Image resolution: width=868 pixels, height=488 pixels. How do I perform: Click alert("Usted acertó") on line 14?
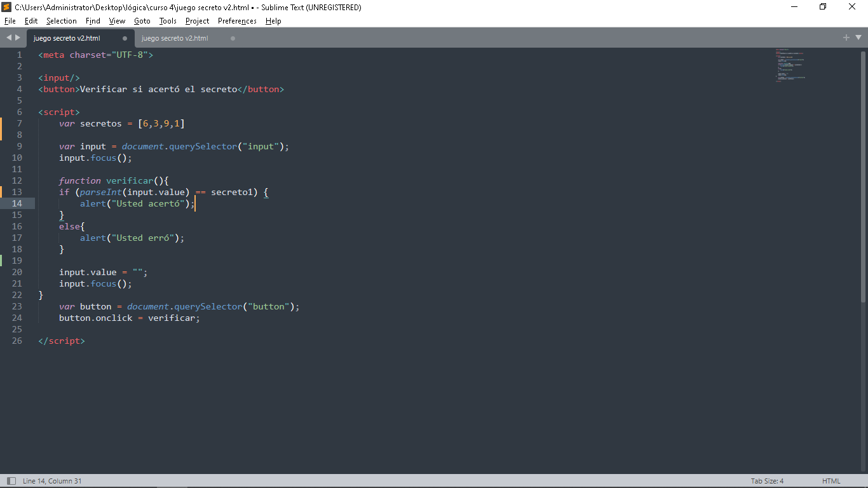[x=135, y=203]
